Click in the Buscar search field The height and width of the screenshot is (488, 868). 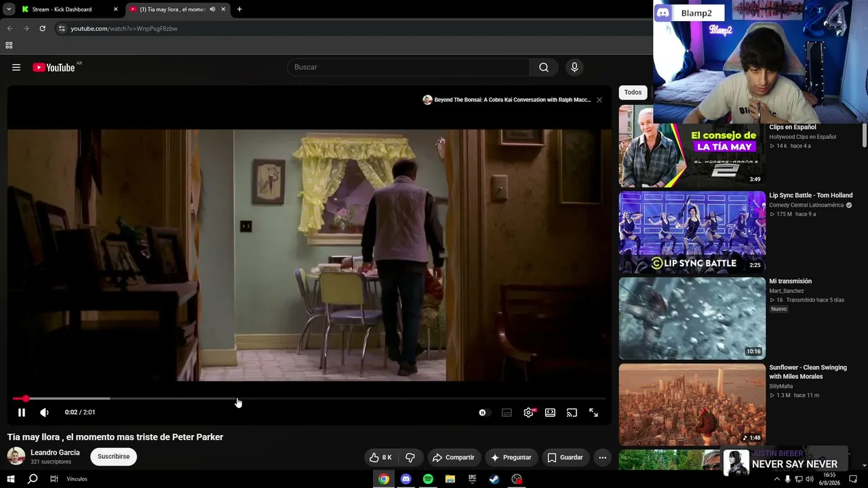tap(409, 67)
